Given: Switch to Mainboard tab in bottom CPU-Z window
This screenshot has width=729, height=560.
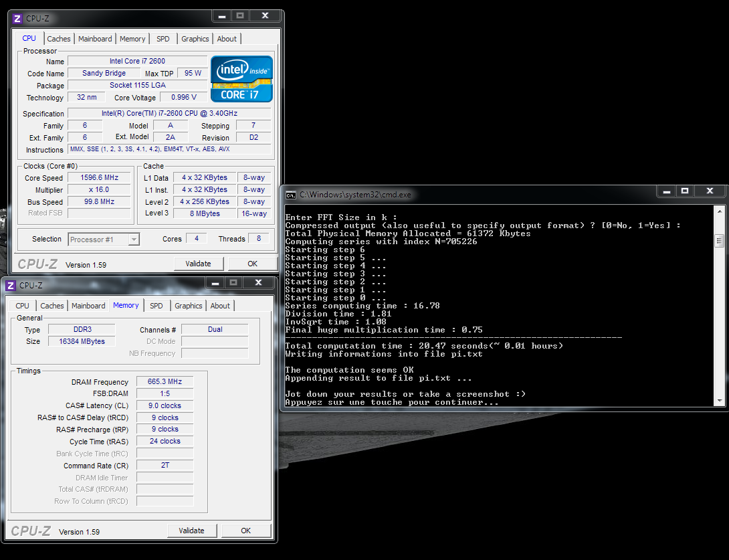Looking at the screenshot, I should (88, 306).
